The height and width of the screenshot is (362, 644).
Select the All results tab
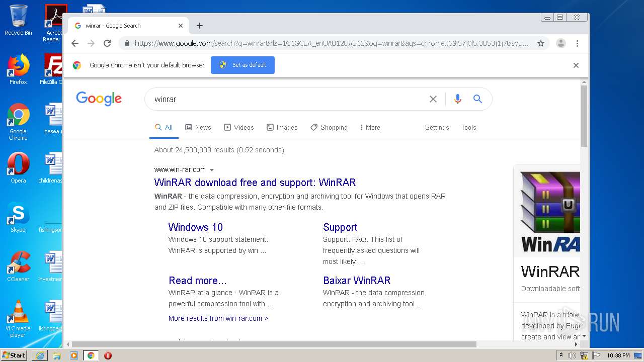tap(164, 127)
